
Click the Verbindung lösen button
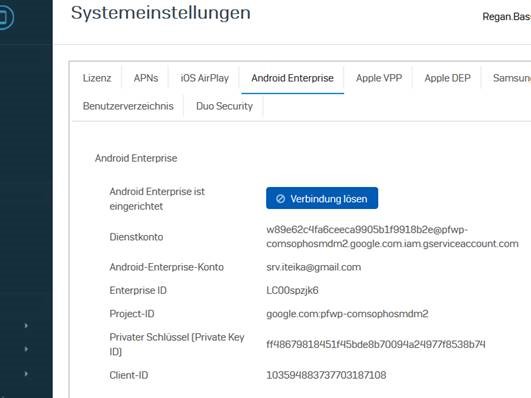tap(322, 198)
